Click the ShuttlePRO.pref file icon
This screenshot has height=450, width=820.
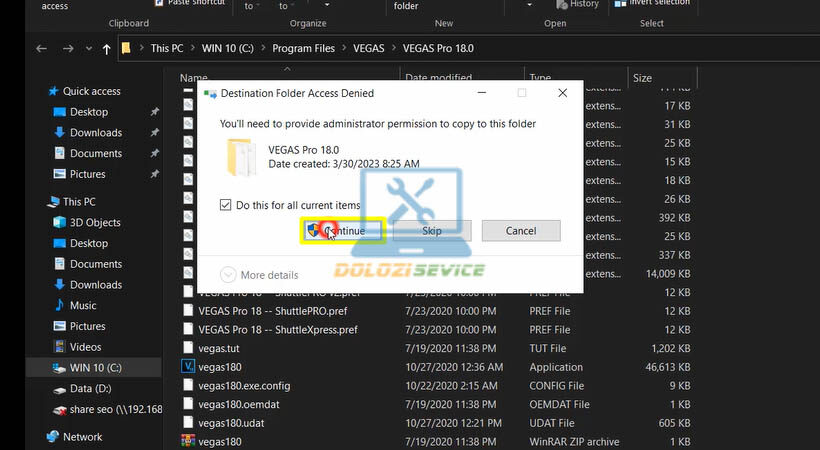(188, 310)
